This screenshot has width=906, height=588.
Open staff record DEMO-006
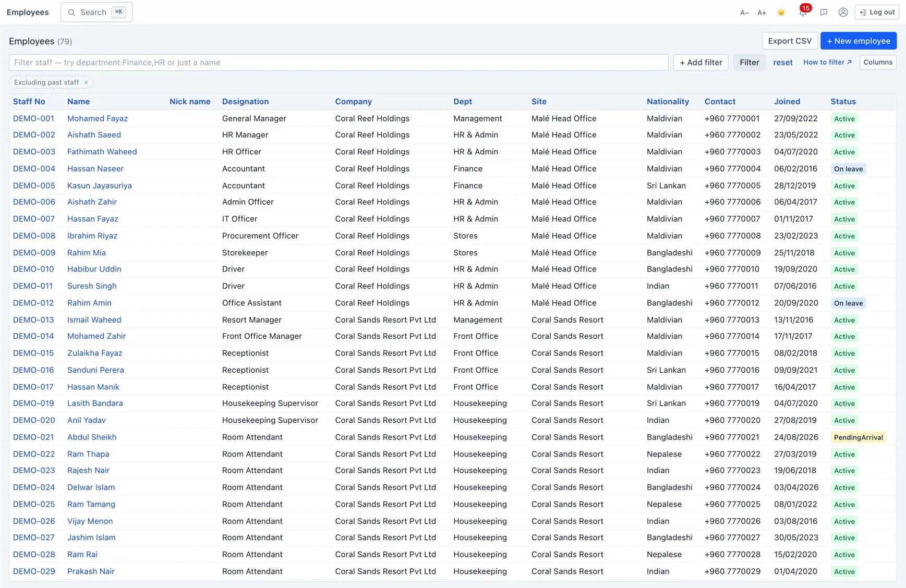coord(34,202)
